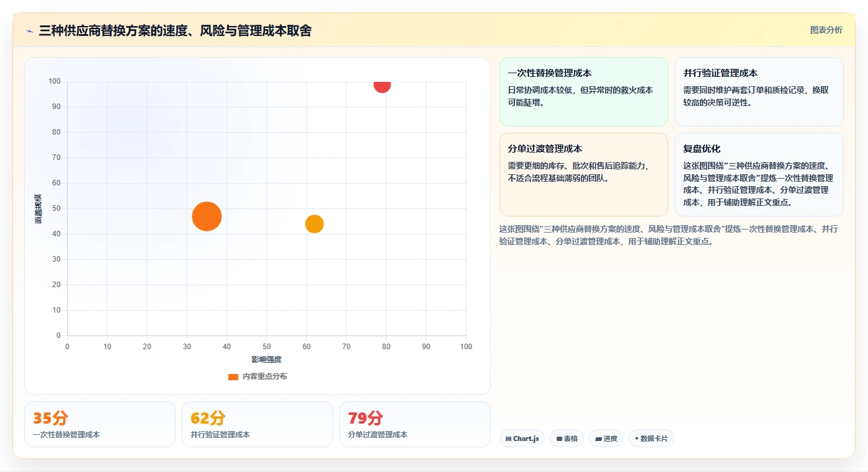This screenshot has width=868, height=472.
Task: Click the star icon in 数据卡片 tag
Action: [x=637, y=439]
